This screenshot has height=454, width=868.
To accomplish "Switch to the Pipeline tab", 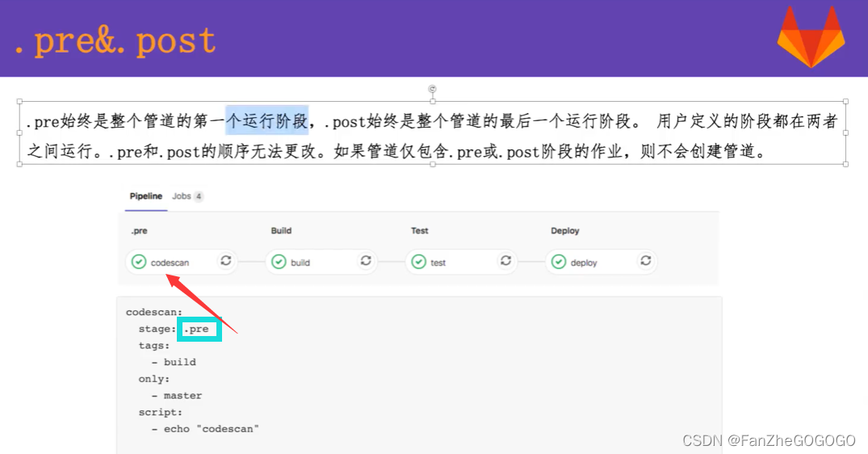I will (146, 196).
